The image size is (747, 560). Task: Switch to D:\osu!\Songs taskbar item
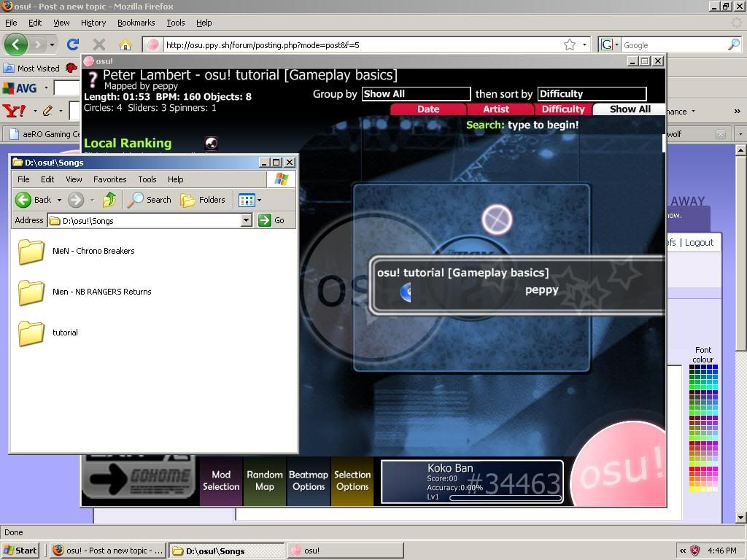pyautogui.click(x=228, y=551)
